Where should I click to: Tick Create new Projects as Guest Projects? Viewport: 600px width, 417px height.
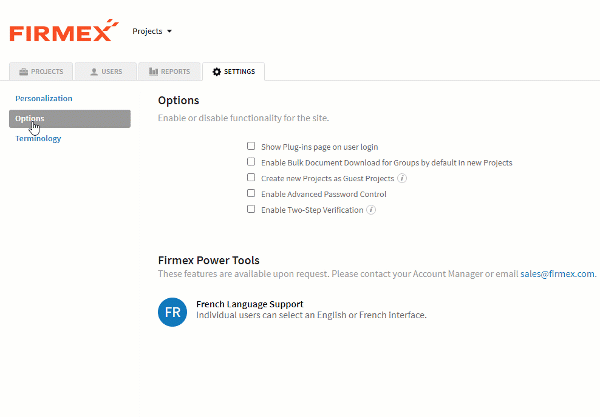(251, 178)
